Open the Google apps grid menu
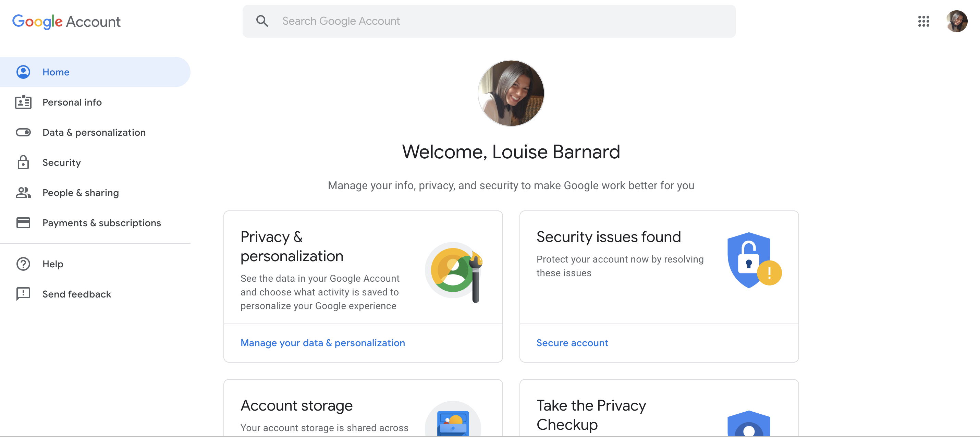Viewport: 980px width, 438px height. click(924, 21)
